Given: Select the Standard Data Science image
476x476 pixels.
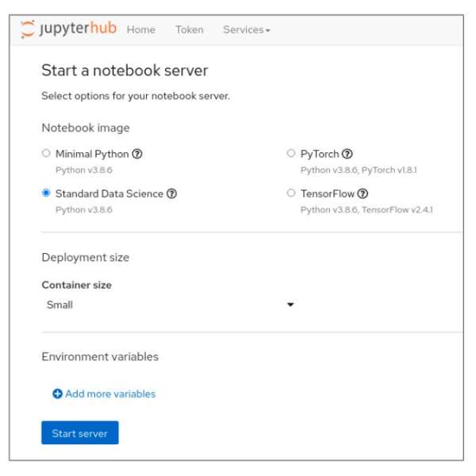Looking at the screenshot, I should point(46,193).
